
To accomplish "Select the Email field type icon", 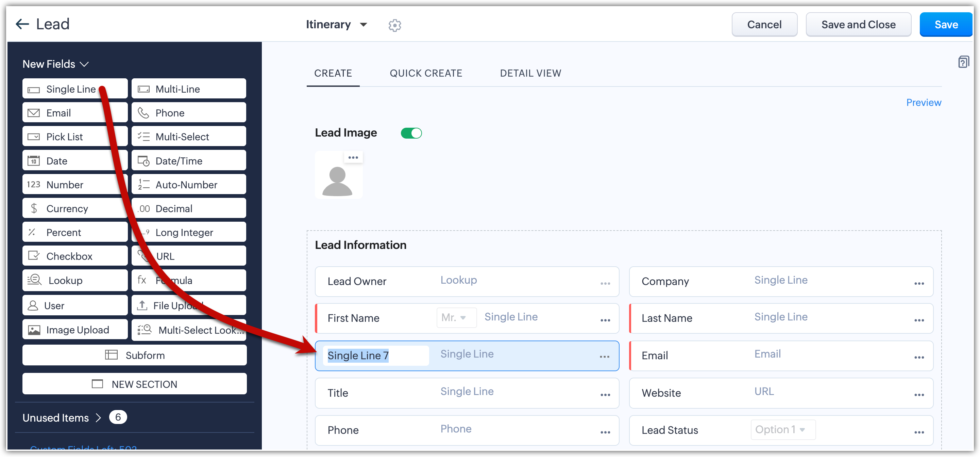I will [34, 113].
